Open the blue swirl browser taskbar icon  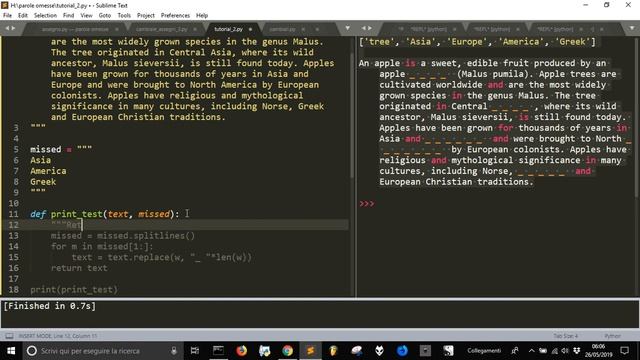click(x=402, y=351)
